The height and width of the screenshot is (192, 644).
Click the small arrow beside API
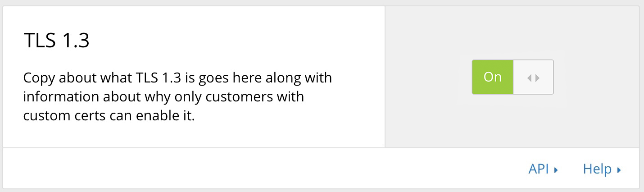[x=556, y=170]
